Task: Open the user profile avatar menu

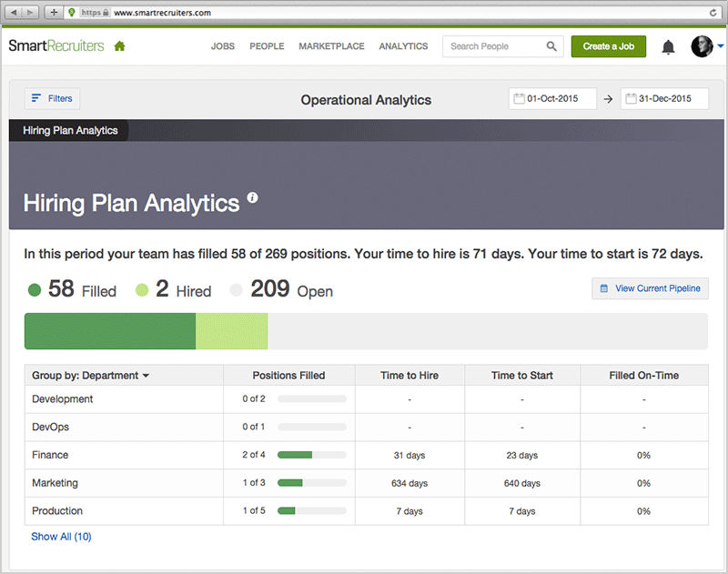Action: [704, 47]
